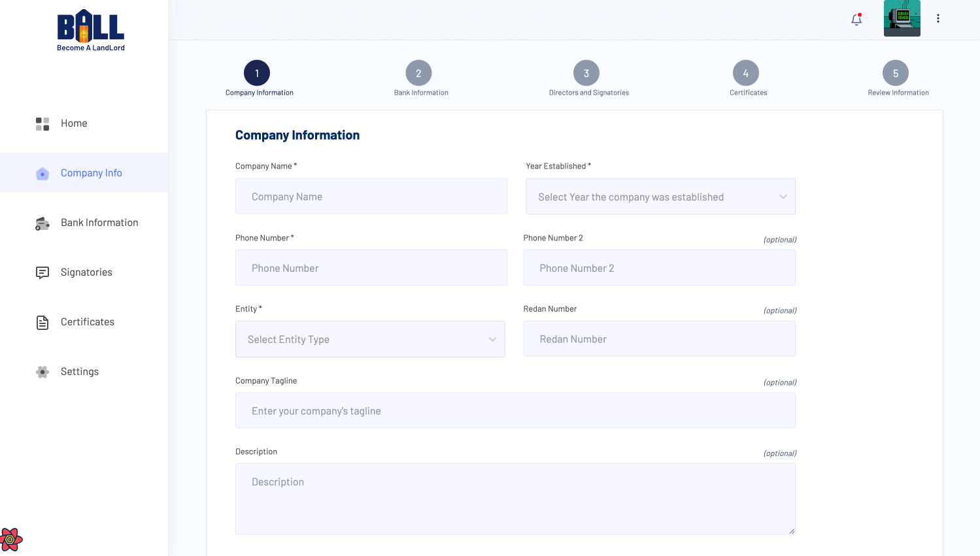Click the Settings gear icon

(42, 372)
